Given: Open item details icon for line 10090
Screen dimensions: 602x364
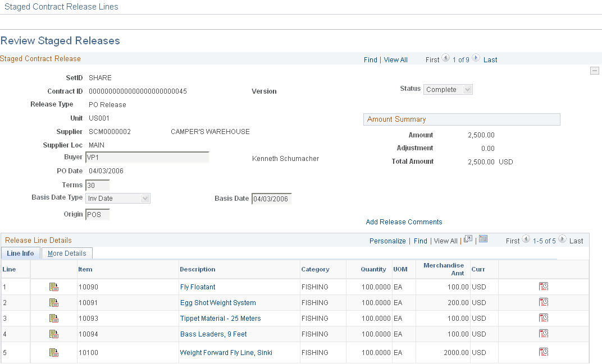Looking at the screenshot, I should pos(53,287).
